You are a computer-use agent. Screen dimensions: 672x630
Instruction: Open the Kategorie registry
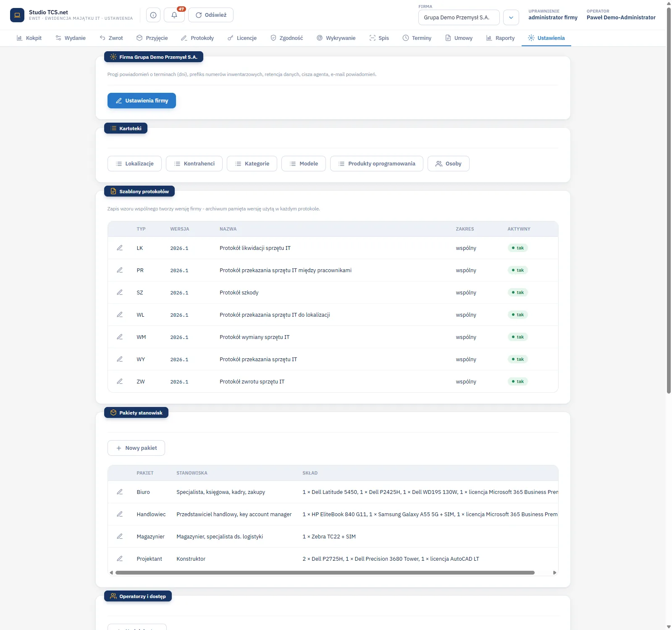coord(252,164)
